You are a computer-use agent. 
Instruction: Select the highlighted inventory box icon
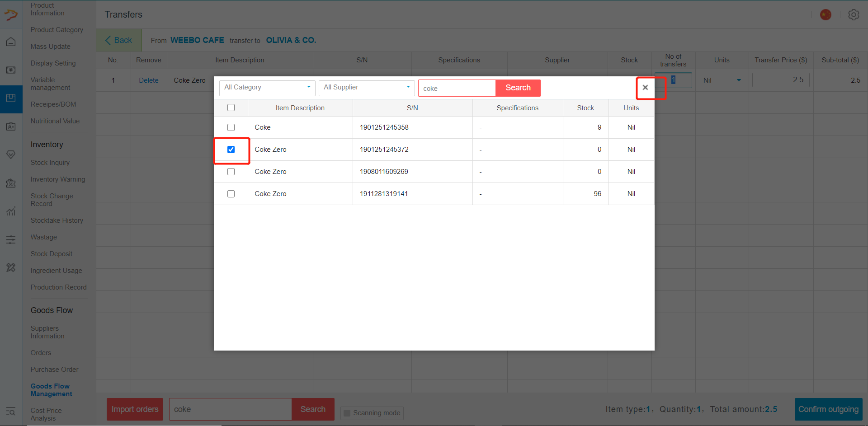pyautogui.click(x=11, y=98)
